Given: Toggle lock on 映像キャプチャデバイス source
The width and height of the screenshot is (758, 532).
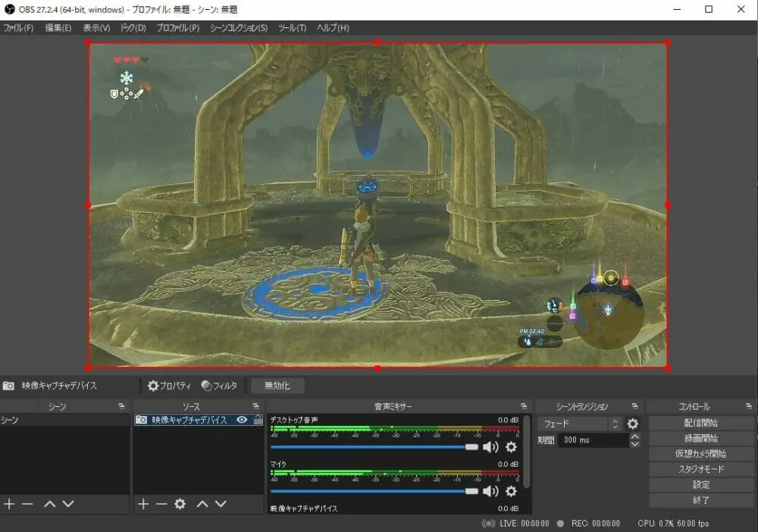Looking at the screenshot, I should click(x=258, y=420).
